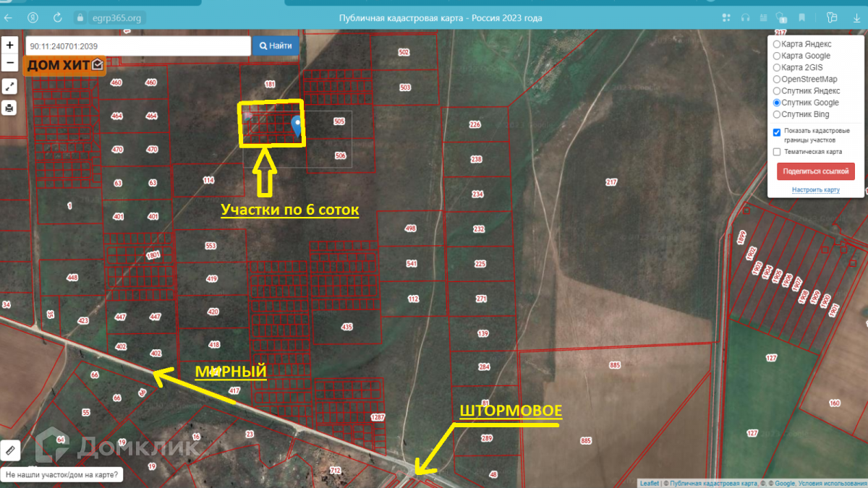The width and height of the screenshot is (868, 488).
Task: Reload the page with refresh icon
Action: (58, 17)
